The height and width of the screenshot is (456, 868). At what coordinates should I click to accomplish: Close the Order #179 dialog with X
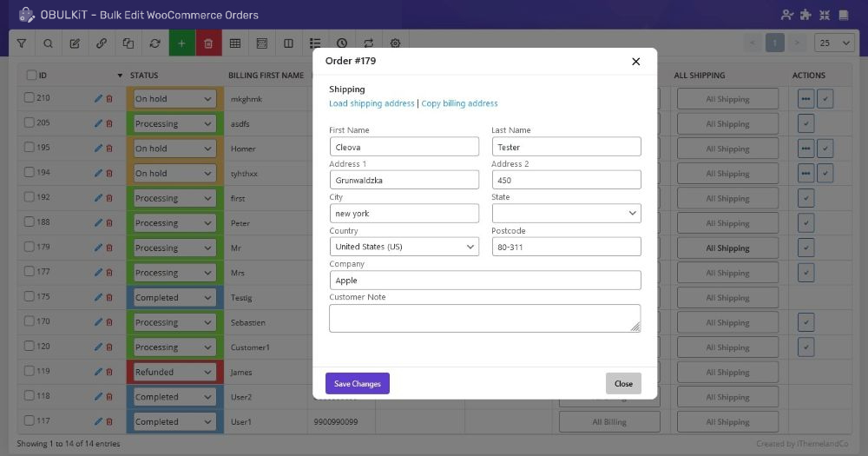tap(635, 62)
